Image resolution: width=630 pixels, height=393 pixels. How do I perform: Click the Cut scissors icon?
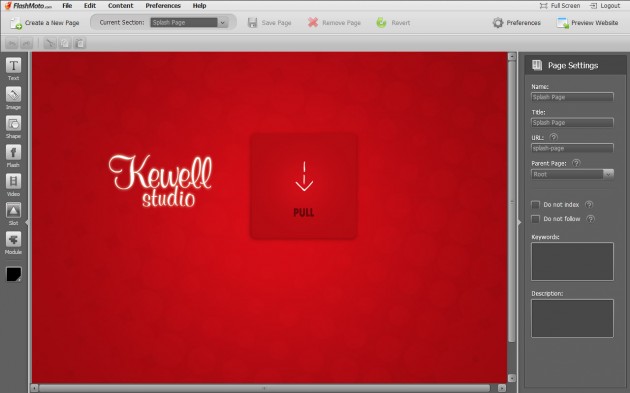pos(50,43)
